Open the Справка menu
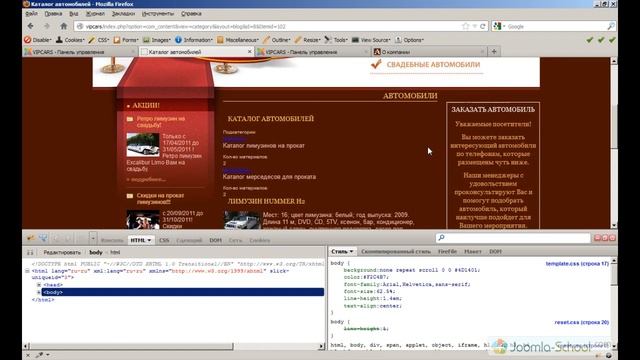Image resolution: width=640 pixels, height=360 pixels. pos(191,13)
